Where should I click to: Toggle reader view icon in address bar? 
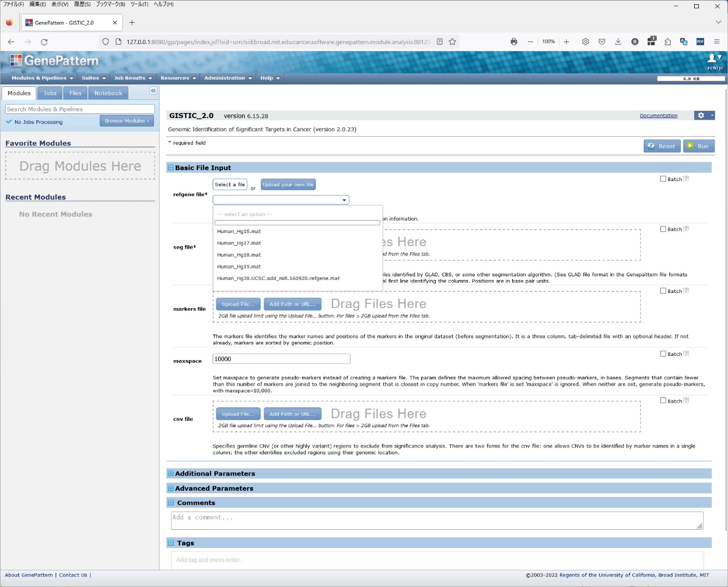point(439,42)
